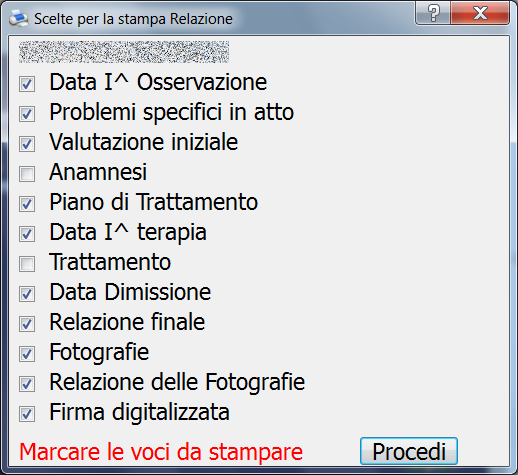
Task: Toggle the Fotografie checkbox
Action: coord(27,354)
